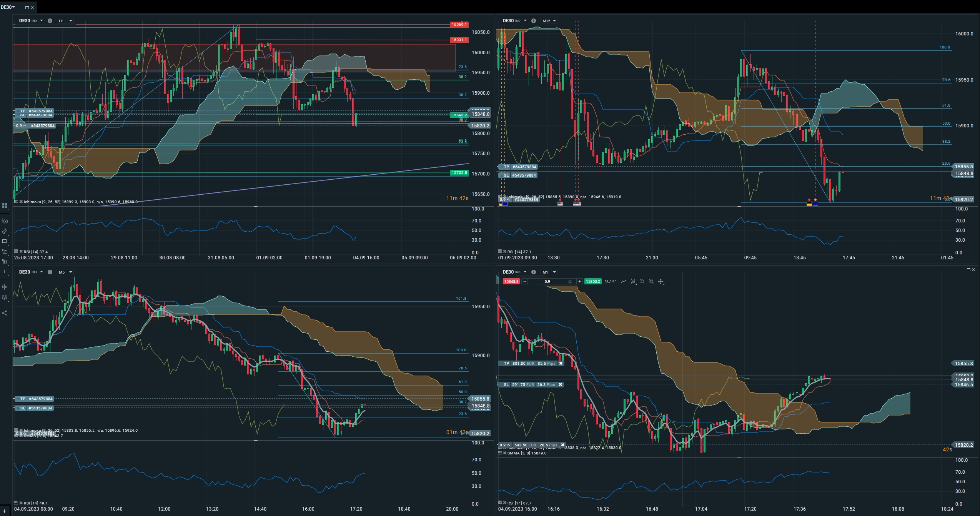Open the H1 timeframe dropdown
Viewport: 980px width, 516px height.
click(x=65, y=21)
